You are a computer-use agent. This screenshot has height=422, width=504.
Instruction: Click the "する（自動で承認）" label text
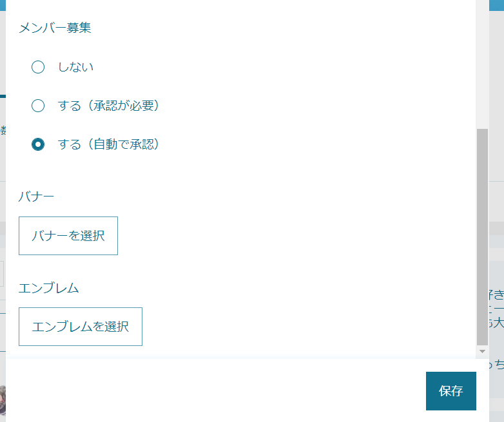pyautogui.click(x=108, y=144)
